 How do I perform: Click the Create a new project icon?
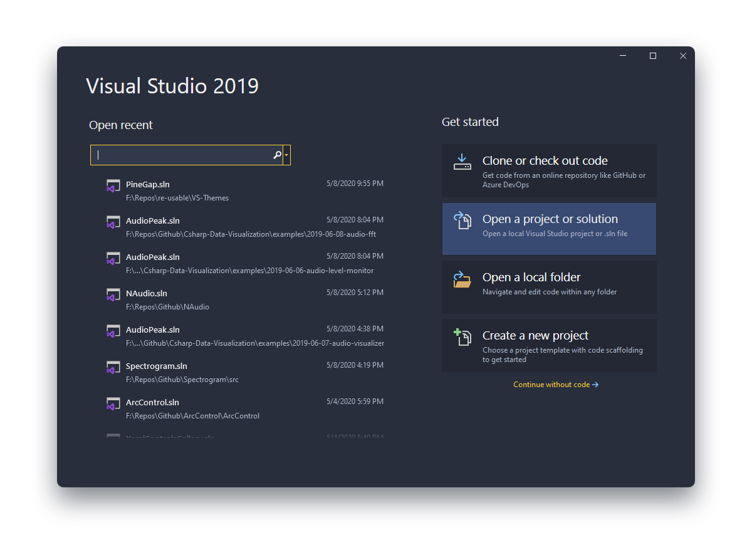pos(462,337)
